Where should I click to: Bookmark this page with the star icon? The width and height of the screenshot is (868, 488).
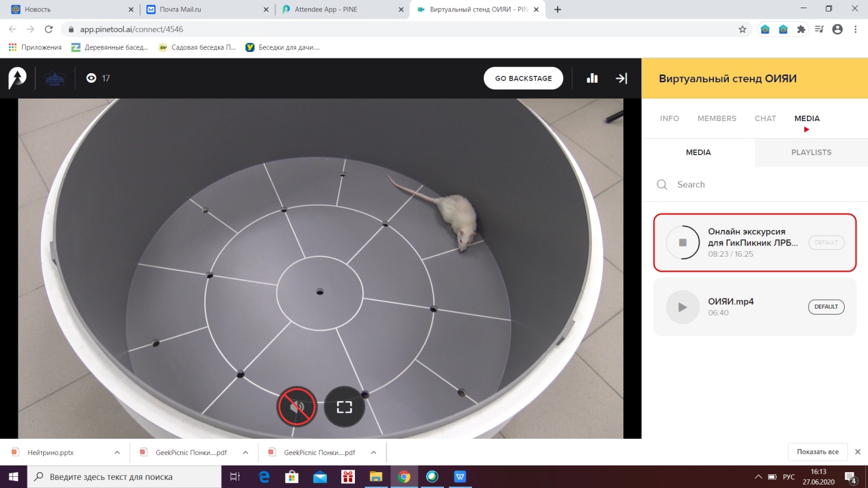(742, 29)
